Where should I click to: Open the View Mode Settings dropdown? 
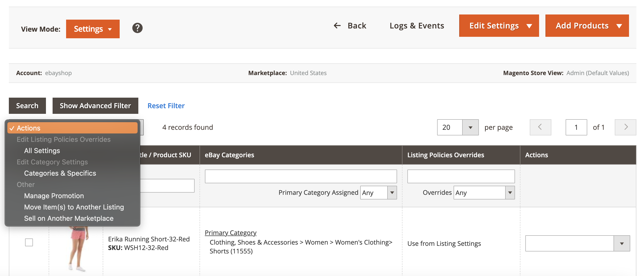(93, 28)
